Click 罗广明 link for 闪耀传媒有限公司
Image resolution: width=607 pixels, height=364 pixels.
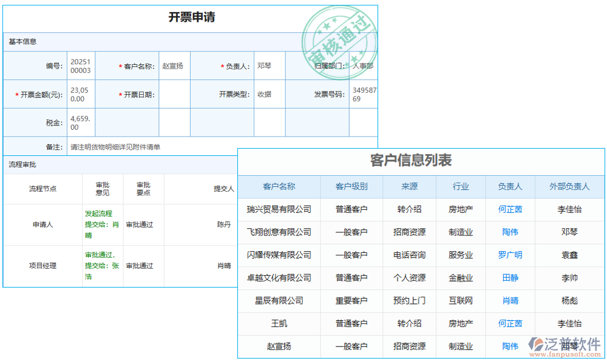click(509, 255)
